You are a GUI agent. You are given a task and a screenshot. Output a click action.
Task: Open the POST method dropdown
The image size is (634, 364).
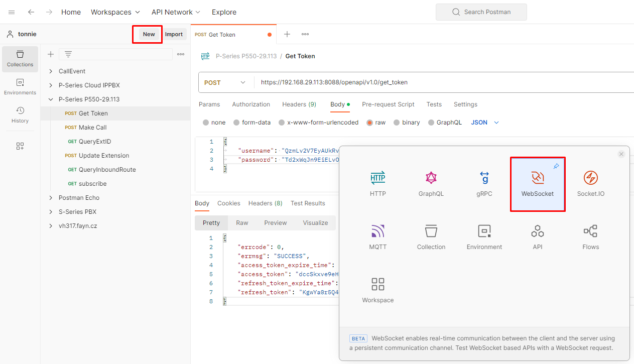click(x=226, y=82)
